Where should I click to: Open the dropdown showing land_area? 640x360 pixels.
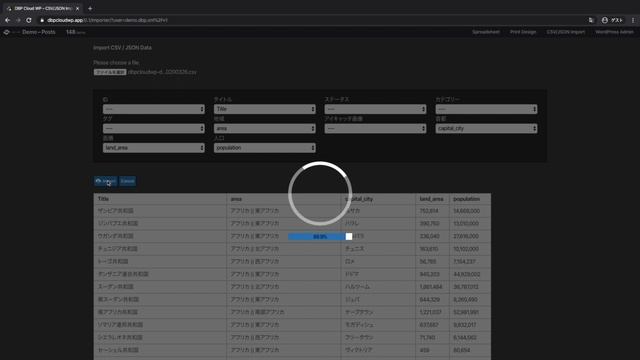(x=153, y=148)
